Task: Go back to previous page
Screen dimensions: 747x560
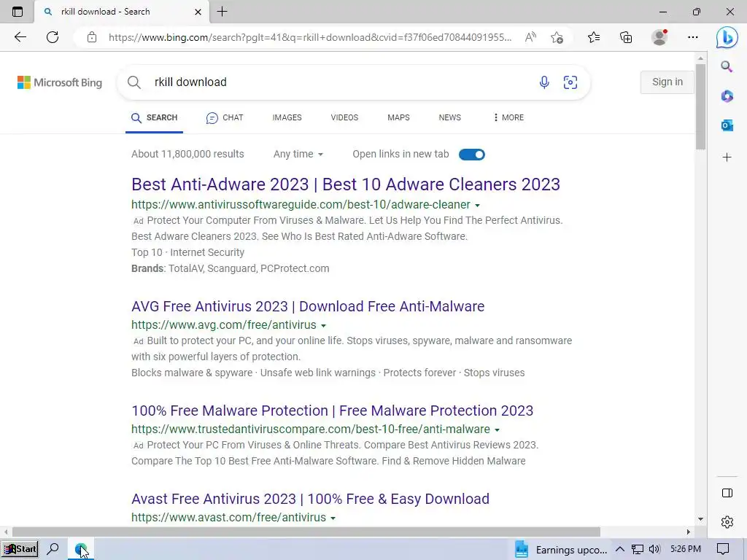Action: point(20,37)
